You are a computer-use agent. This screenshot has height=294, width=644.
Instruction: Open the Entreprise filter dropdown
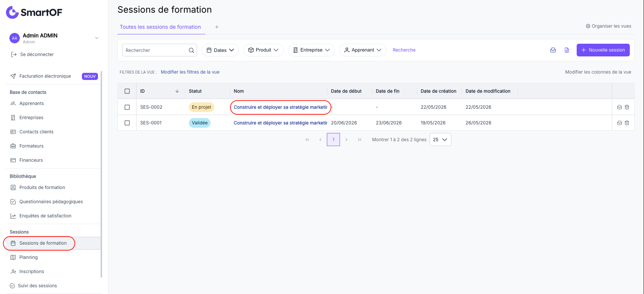[311, 50]
